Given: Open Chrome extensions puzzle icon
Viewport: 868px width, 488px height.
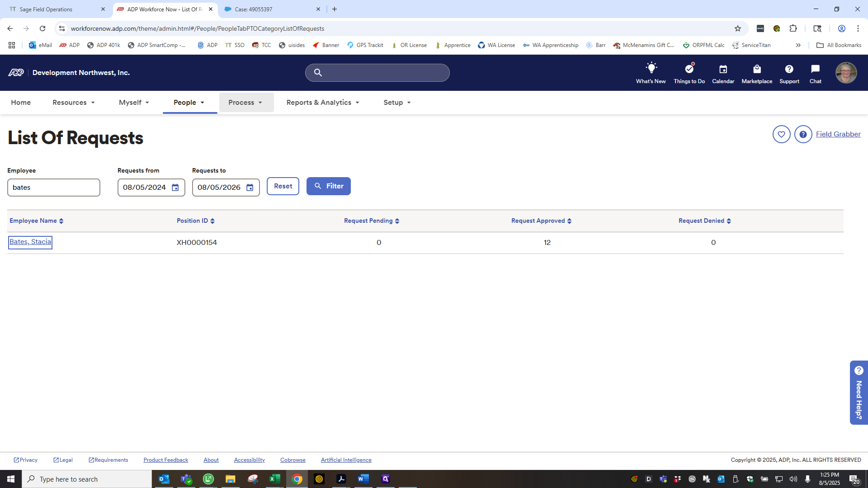Looking at the screenshot, I should click(x=793, y=28).
